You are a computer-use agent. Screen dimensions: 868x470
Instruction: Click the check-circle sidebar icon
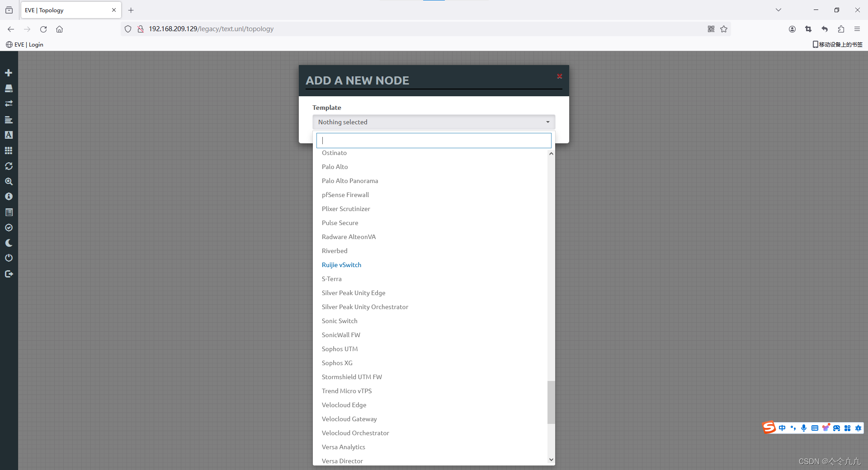tap(9, 227)
